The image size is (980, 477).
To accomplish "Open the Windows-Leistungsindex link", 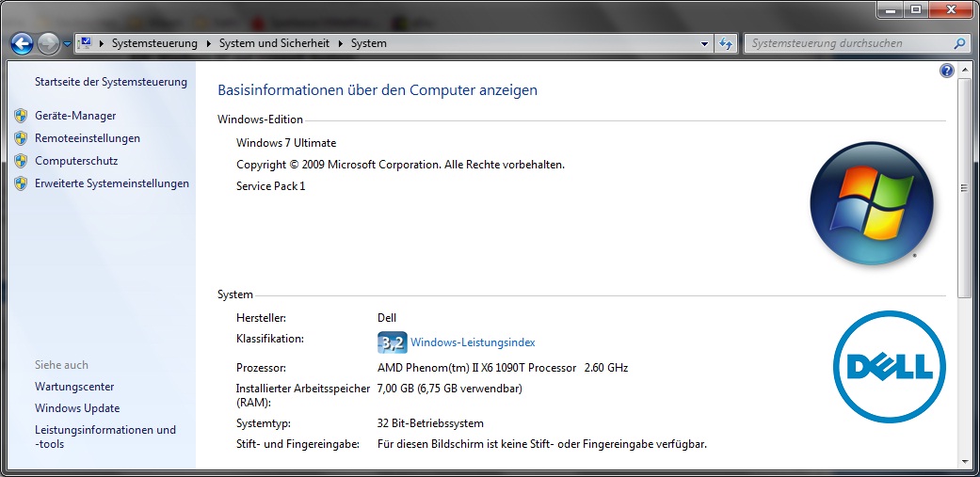I will click(473, 342).
